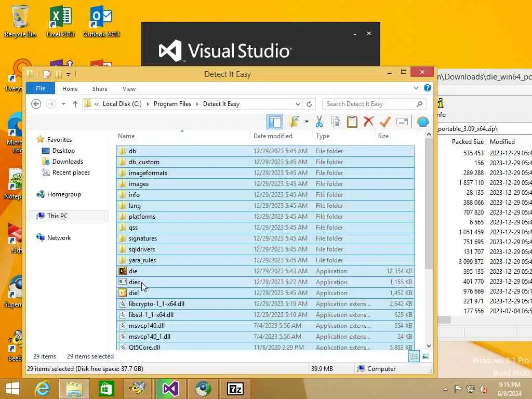Select the diel application file
This screenshot has width=532, height=399.
coord(265,292)
